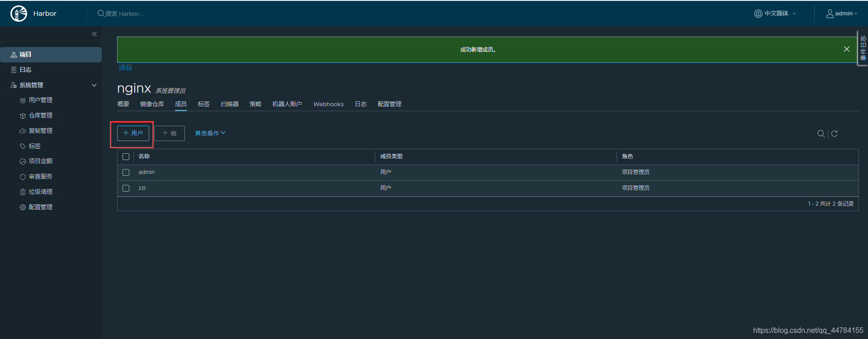The width and height of the screenshot is (868, 339).
Task: Click the member list search icon
Action: point(821,134)
